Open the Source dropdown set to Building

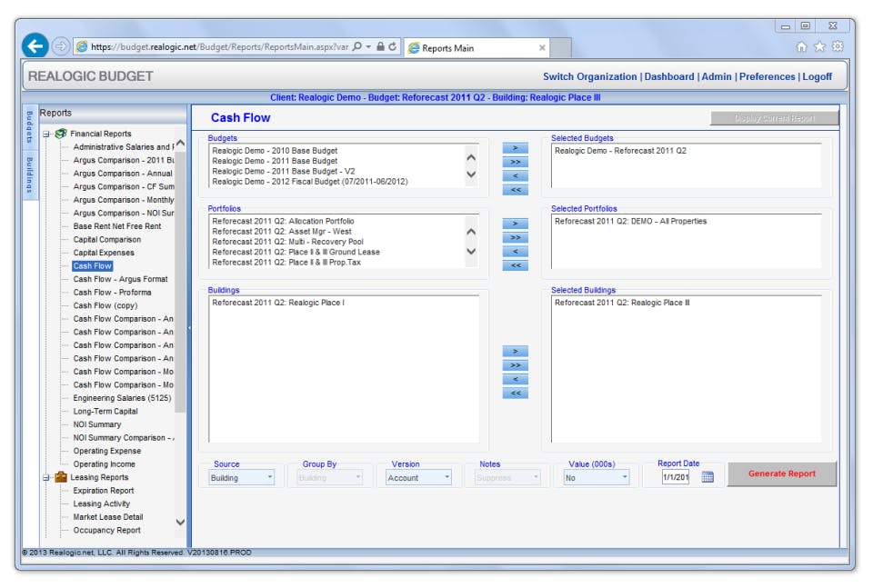coord(241,478)
